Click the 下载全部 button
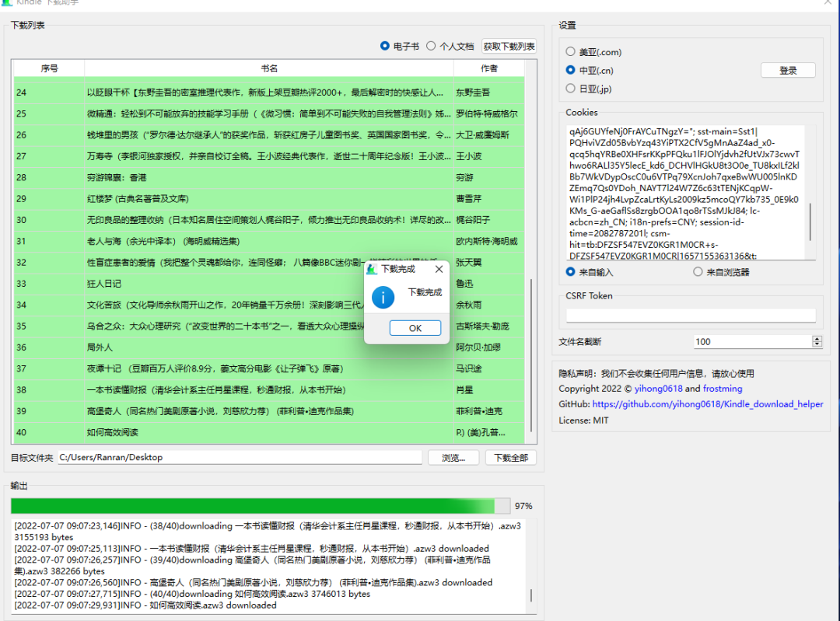 [511, 458]
